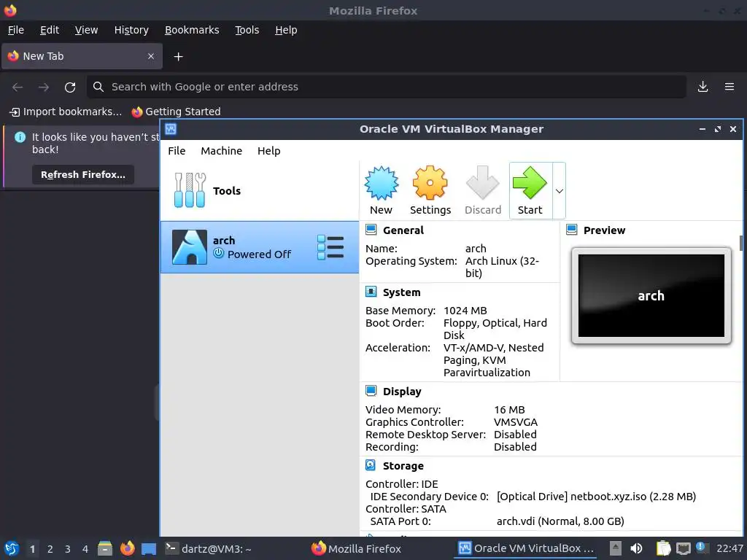The height and width of the screenshot is (560, 747).
Task: Open Firefox File menu
Action: point(16,30)
